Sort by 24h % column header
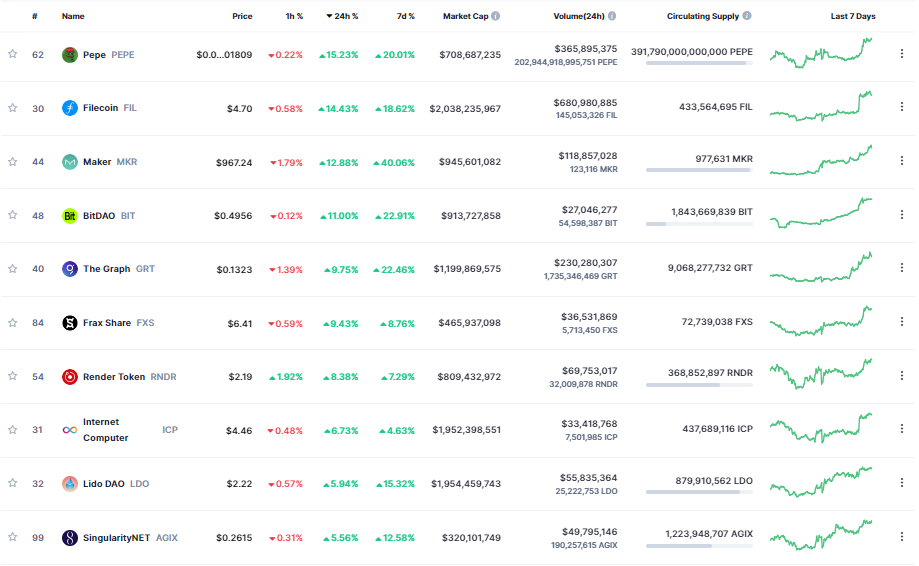The width and height of the screenshot is (919, 566). point(342,16)
